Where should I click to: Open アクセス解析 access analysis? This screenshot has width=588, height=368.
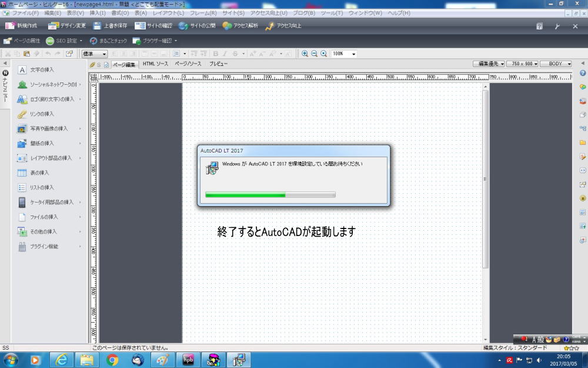240,26
